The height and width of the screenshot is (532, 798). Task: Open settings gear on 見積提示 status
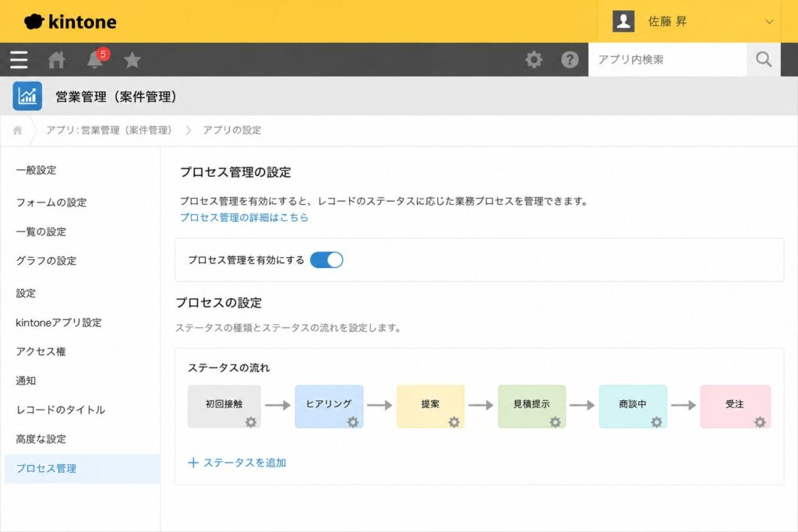click(x=555, y=421)
